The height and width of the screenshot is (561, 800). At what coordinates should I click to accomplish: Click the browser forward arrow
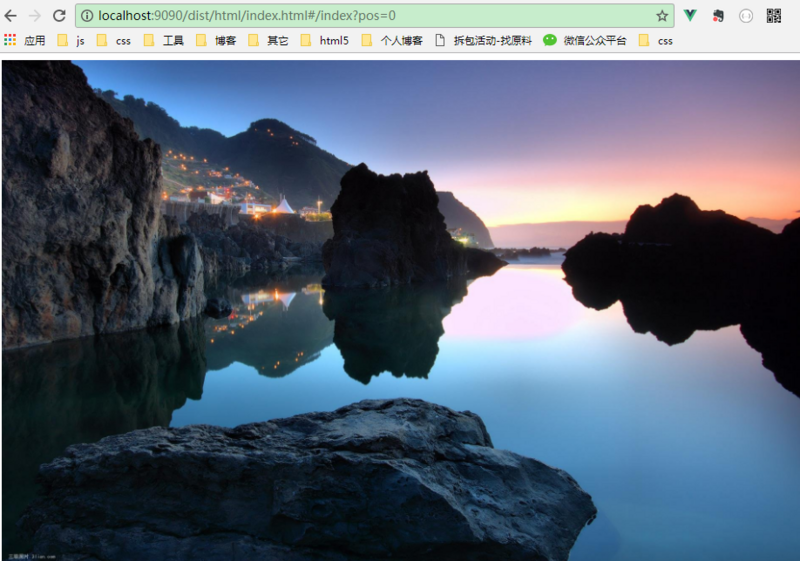coord(35,16)
